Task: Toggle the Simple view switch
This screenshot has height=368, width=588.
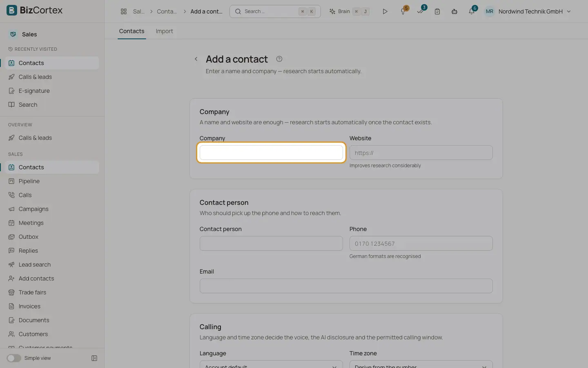Action: (x=14, y=358)
